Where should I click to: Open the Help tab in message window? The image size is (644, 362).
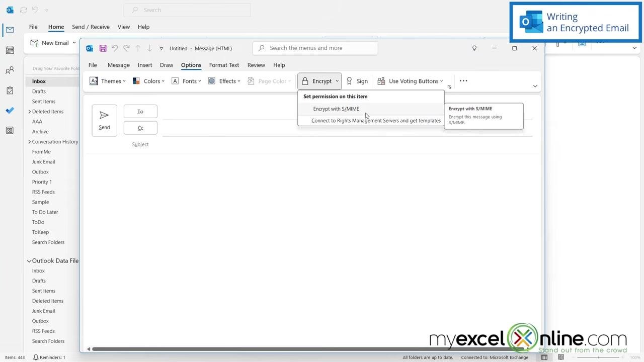click(279, 65)
